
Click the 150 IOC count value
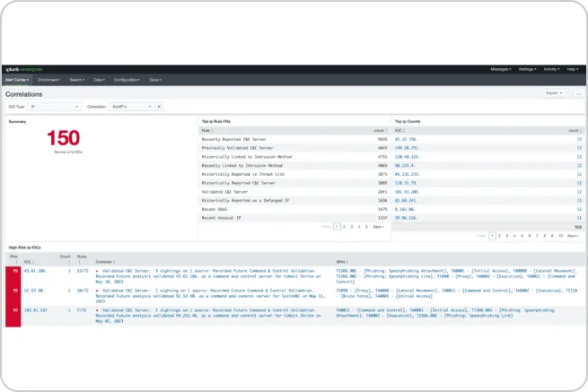(x=64, y=138)
